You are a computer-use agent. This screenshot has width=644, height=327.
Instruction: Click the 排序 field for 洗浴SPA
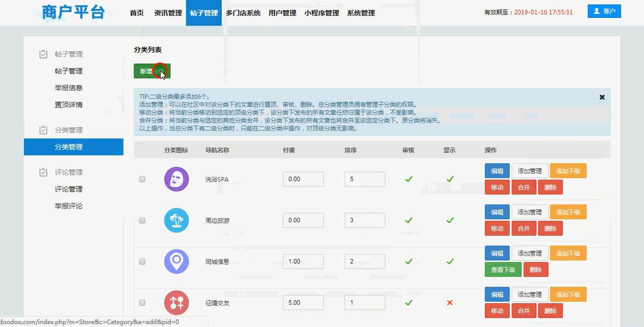point(364,179)
